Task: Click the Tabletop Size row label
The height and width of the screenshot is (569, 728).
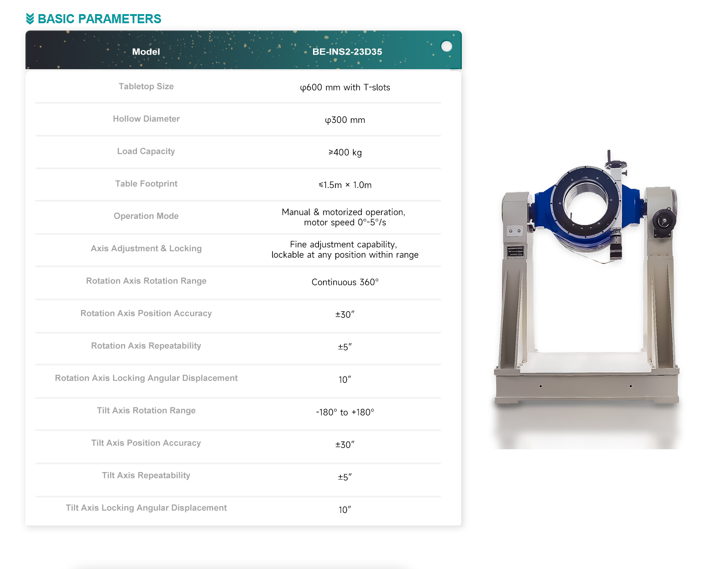Action: [146, 86]
